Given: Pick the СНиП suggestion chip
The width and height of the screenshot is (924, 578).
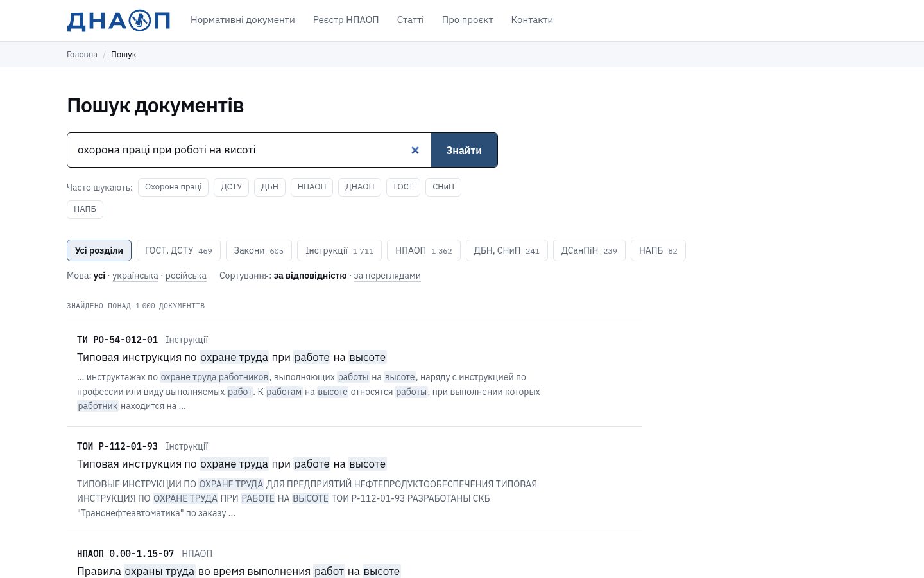Looking at the screenshot, I should point(443,187).
